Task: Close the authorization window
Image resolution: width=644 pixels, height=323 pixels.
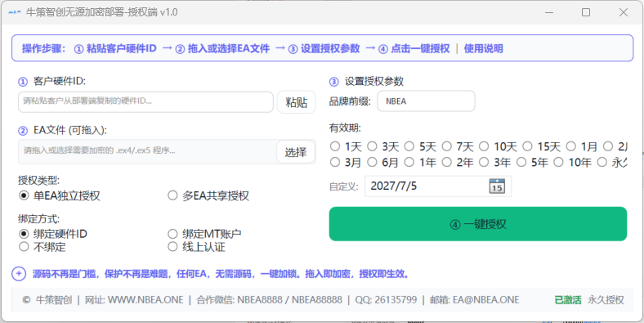Action: coord(623,12)
